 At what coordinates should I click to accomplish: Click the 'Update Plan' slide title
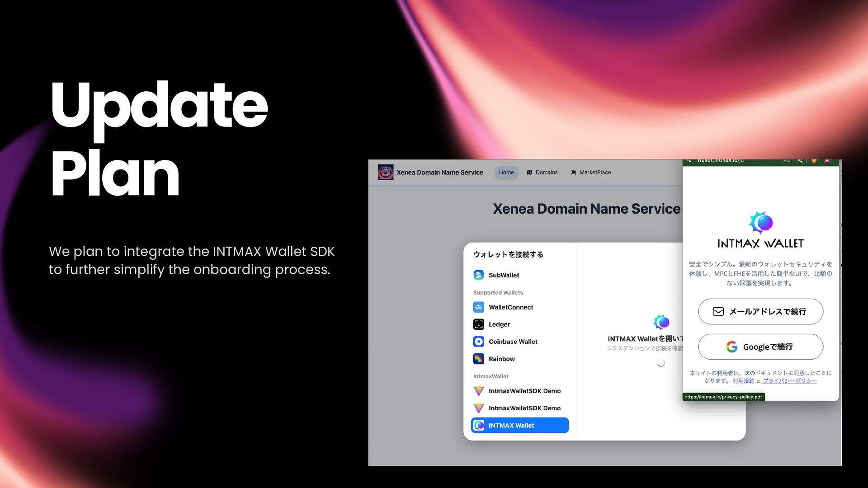point(159,138)
